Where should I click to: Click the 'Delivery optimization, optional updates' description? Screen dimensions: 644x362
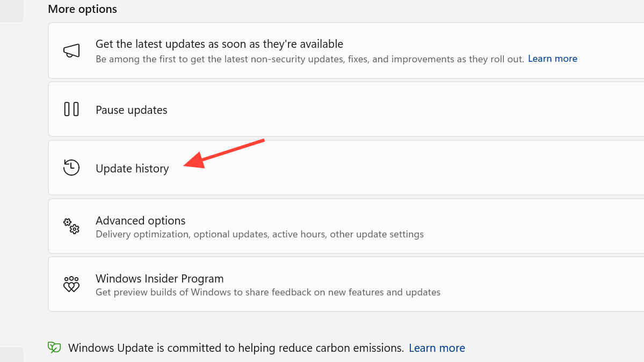tap(259, 234)
